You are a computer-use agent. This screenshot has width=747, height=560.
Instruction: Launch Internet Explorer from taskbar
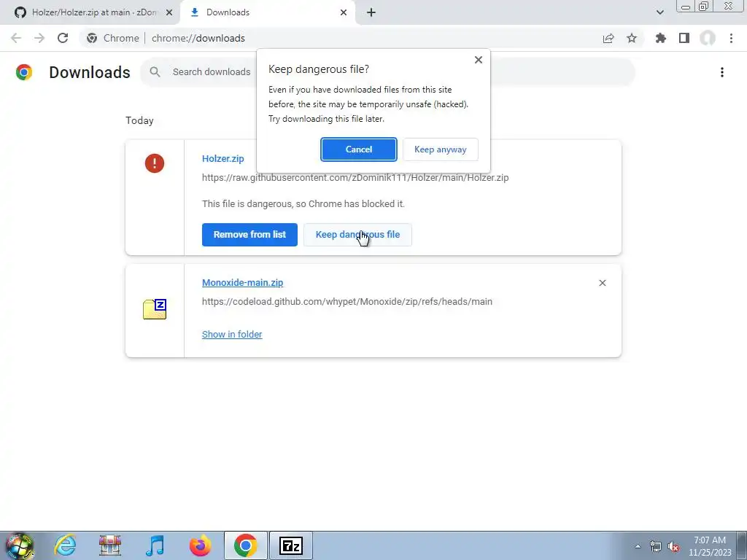pyautogui.click(x=65, y=545)
